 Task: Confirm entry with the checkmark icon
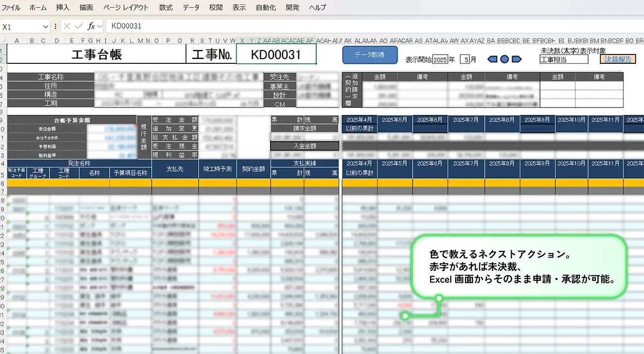pos(79,26)
